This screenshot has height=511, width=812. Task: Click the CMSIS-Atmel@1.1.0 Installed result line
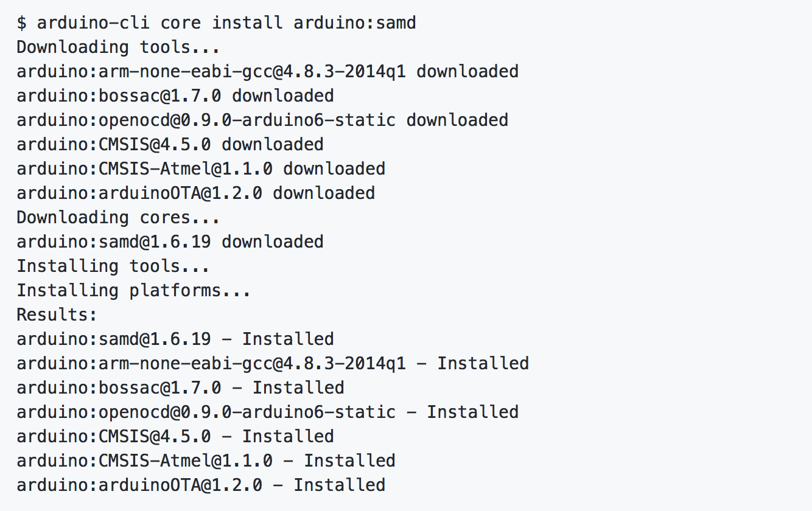(206, 461)
